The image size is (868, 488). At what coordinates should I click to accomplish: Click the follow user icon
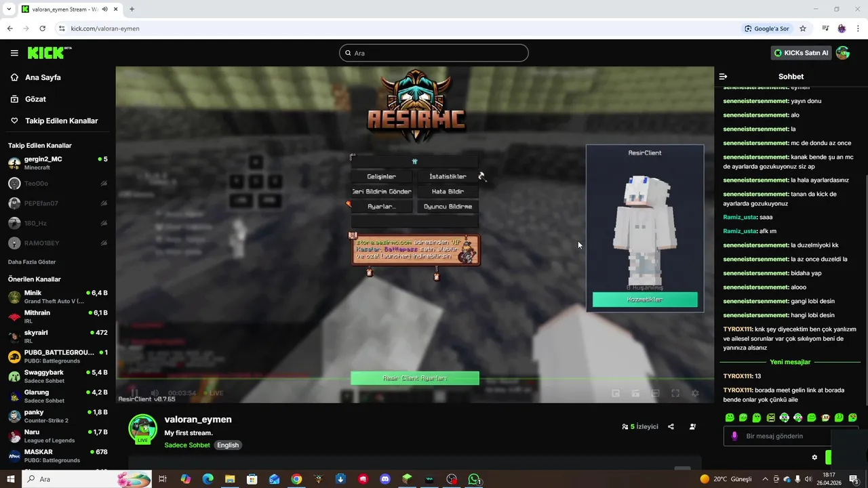coord(692,427)
